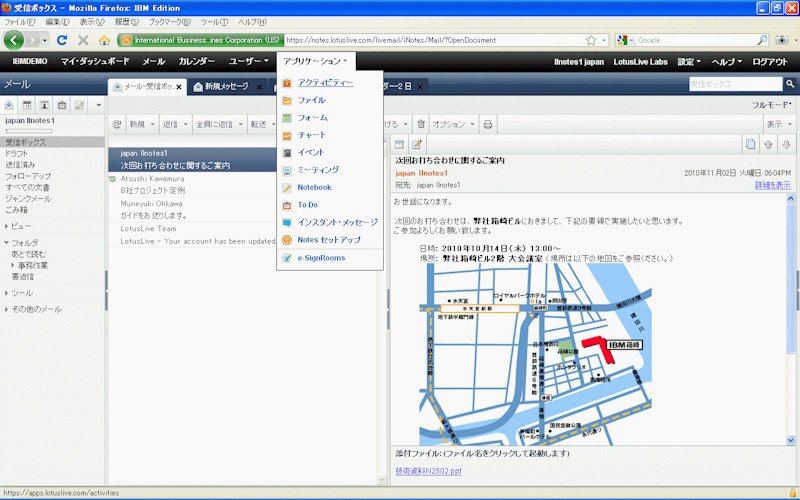Select イベント in Applications menu

311,152
